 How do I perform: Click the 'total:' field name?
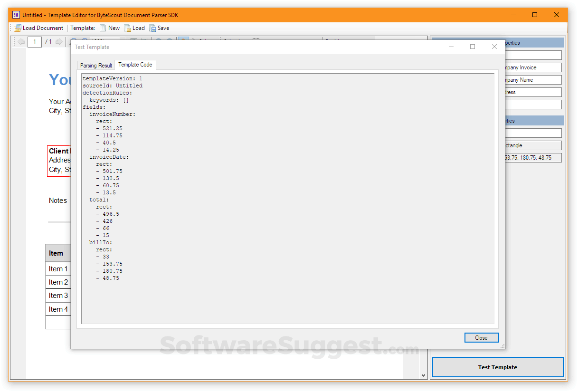pyautogui.click(x=99, y=200)
